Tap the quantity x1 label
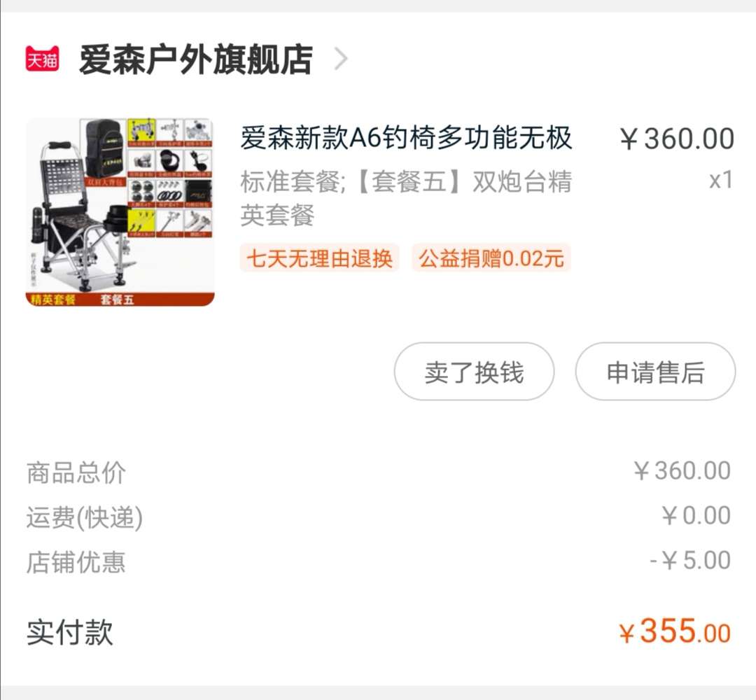The image size is (756, 700). point(721,181)
